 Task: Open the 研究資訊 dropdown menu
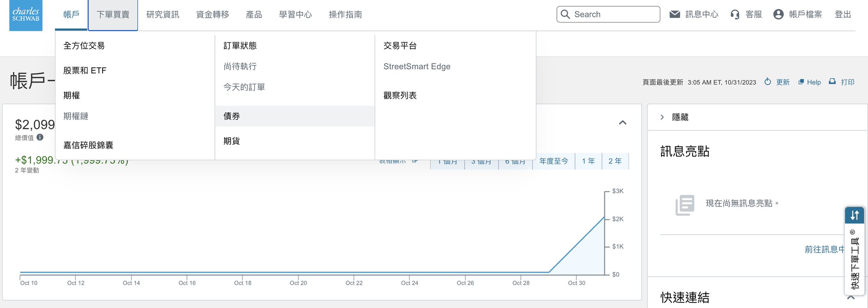click(163, 15)
